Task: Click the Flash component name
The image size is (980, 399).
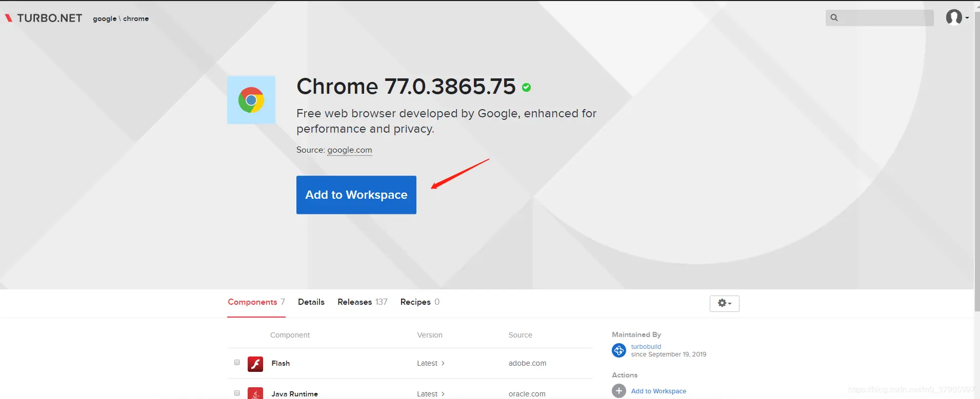Action: 281,363
